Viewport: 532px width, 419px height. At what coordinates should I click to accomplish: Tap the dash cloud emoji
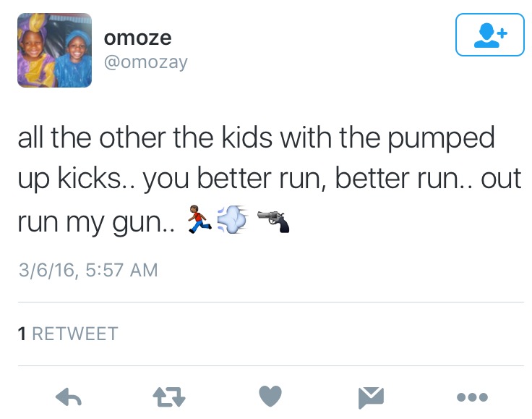point(231,219)
